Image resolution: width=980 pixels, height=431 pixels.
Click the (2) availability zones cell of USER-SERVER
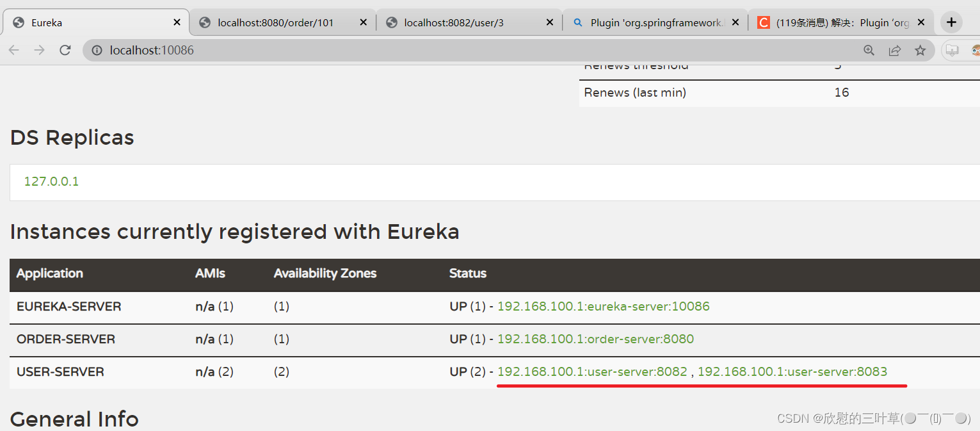point(282,371)
